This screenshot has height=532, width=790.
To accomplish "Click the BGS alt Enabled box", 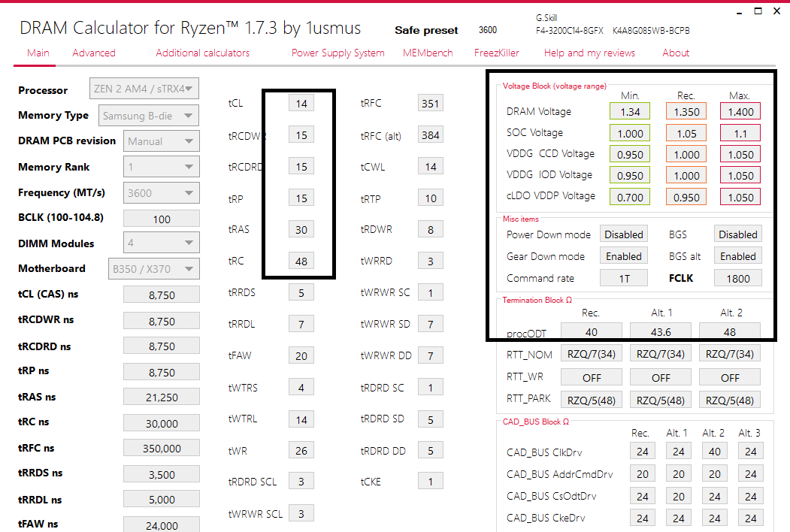I will [x=738, y=256].
